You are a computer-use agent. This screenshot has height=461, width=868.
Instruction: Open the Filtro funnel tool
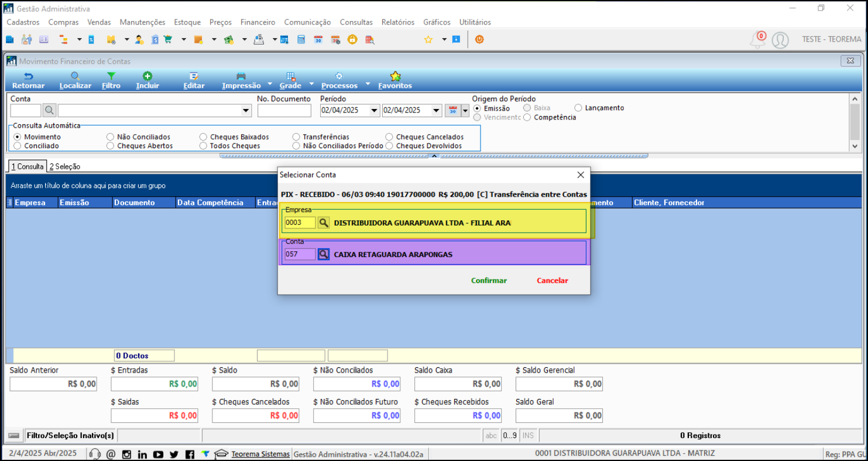pos(111,76)
